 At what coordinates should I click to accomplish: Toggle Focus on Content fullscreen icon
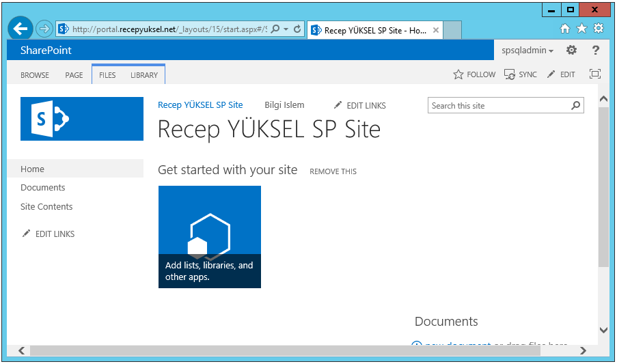pos(595,74)
